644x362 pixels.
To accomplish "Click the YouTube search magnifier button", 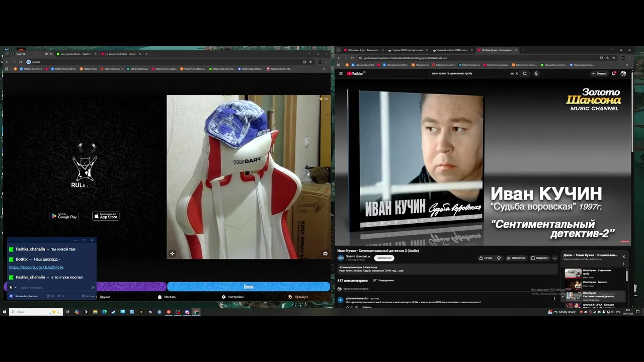I will tap(525, 73).
